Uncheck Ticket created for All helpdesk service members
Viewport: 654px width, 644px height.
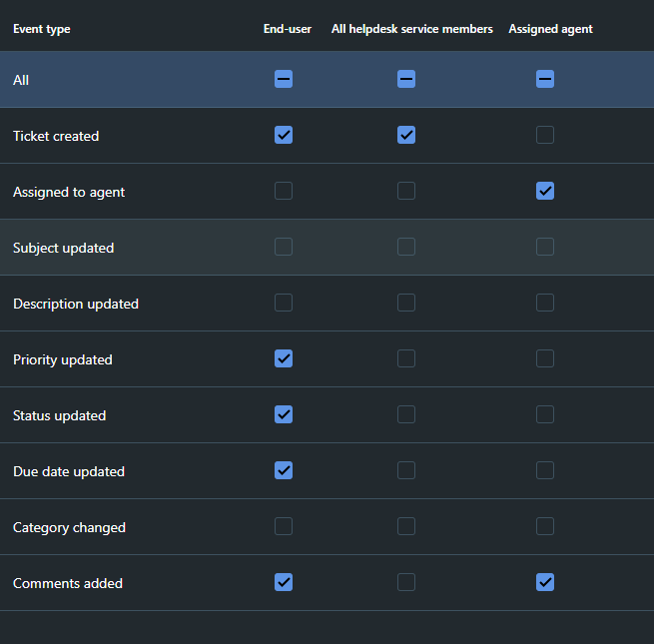pos(406,135)
